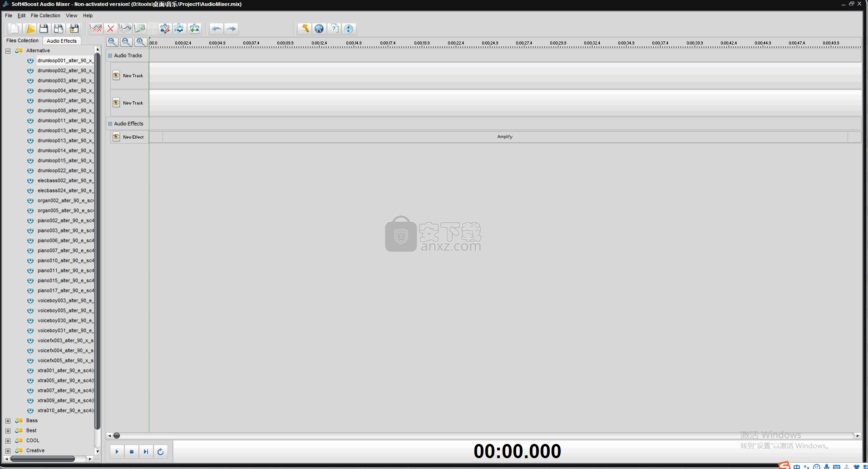Toggle the eye icon on the second New Track
The image size is (868, 469).
pyautogui.click(x=116, y=103)
